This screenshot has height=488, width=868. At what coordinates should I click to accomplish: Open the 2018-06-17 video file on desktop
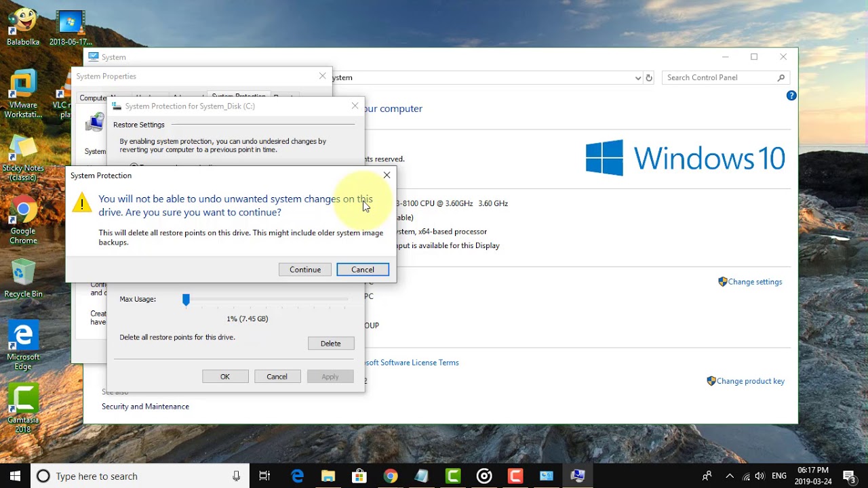coord(71,28)
